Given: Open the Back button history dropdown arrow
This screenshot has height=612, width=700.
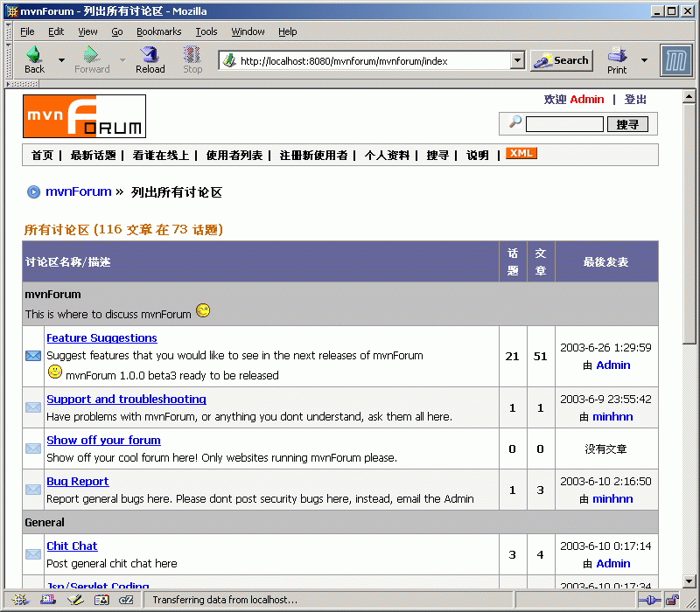Looking at the screenshot, I should pos(61,60).
